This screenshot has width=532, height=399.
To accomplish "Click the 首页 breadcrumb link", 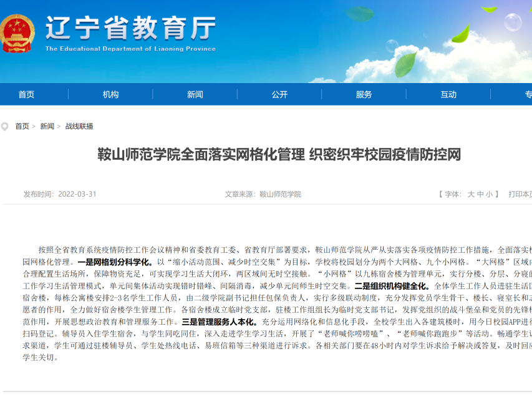I will coord(22,126).
